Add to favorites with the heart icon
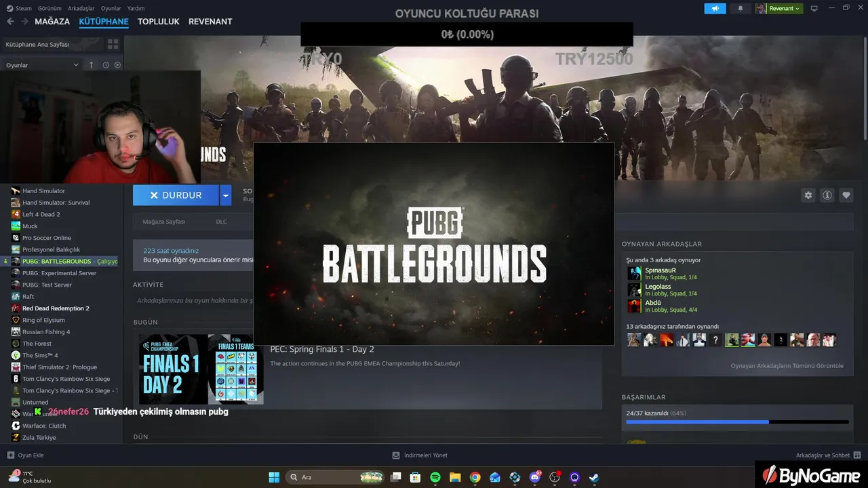Viewport: 868px width, 488px height. click(846, 195)
